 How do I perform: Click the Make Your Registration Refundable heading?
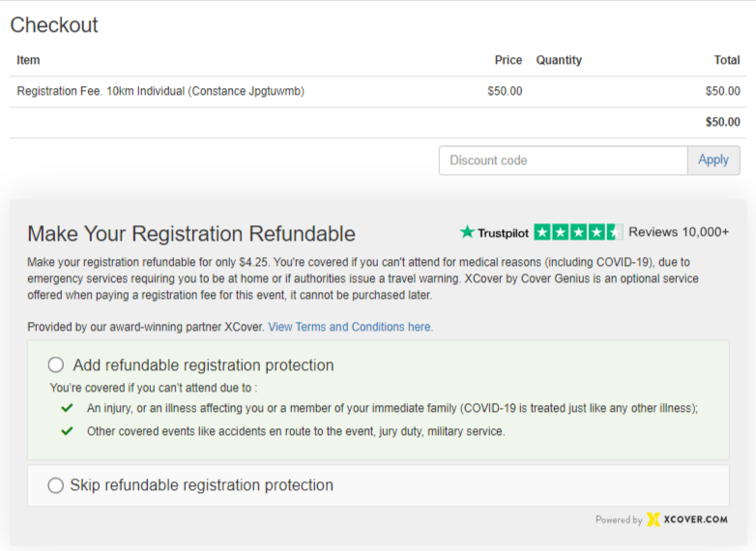[x=191, y=234]
